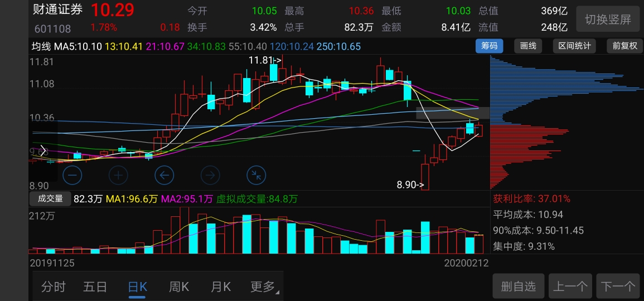The width and height of the screenshot is (644, 301).
Task: Tap the 画线 draw line button
Action: [x=528, y=46]
